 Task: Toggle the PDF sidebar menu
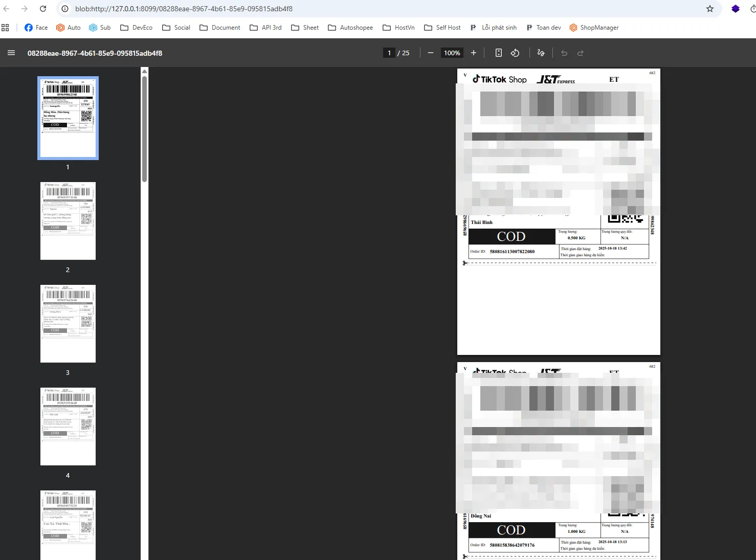click(x=11, y=53)
